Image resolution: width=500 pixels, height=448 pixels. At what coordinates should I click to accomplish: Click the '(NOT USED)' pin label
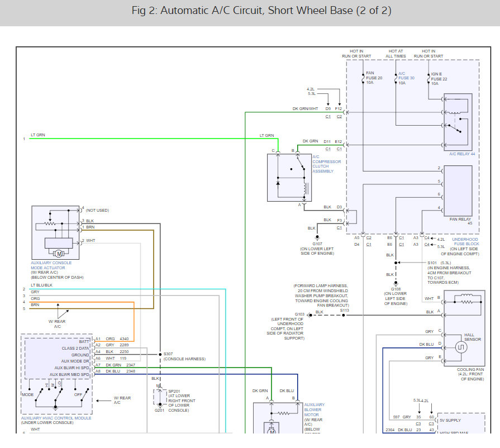97,211
